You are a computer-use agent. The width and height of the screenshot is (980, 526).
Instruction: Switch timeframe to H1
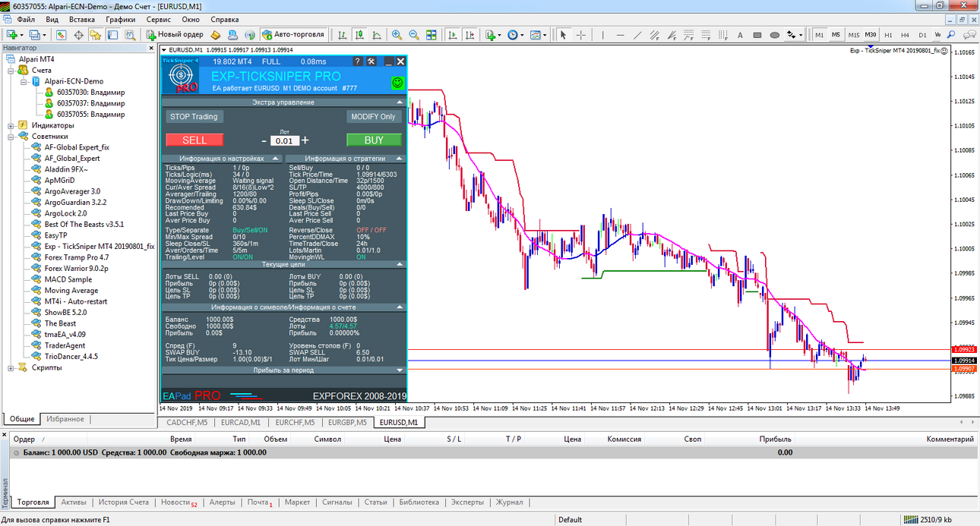point(888,35)
